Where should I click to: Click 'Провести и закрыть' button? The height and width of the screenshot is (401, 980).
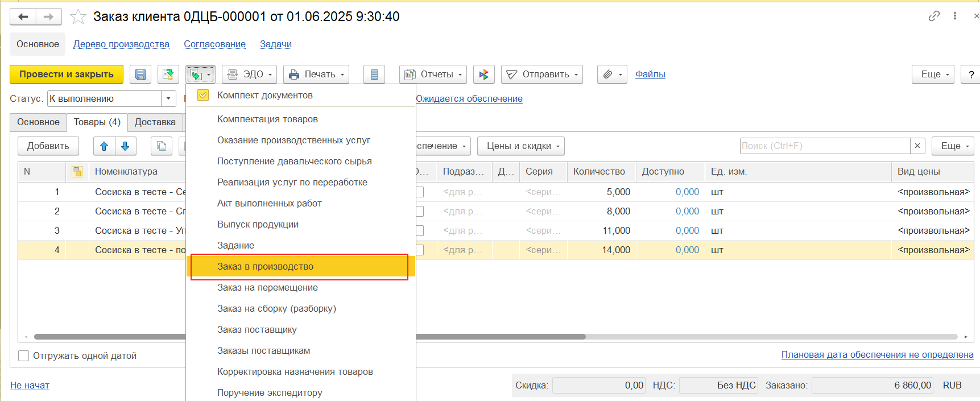tap(67, 75)
